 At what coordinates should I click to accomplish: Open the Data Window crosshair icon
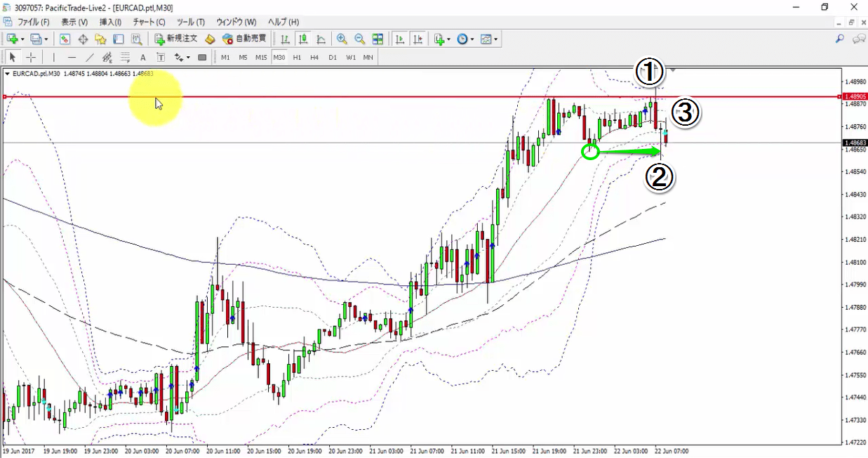83,39
